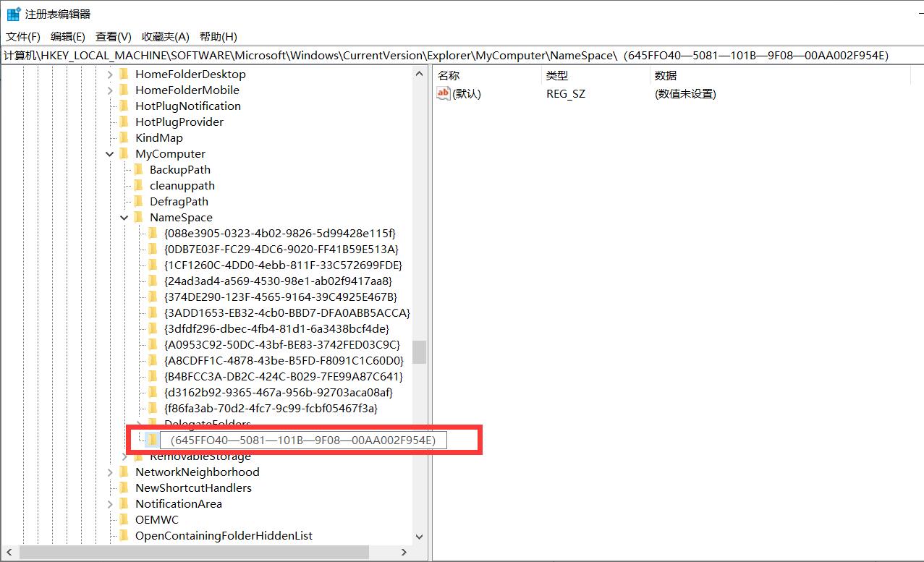
Task: Click the NameSpace folder icon
Action: (140, 217)
